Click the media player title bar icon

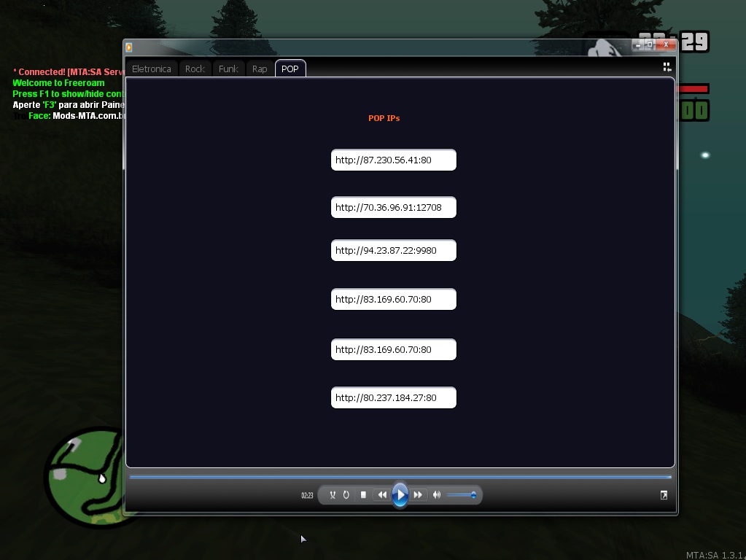coord(129,47)
